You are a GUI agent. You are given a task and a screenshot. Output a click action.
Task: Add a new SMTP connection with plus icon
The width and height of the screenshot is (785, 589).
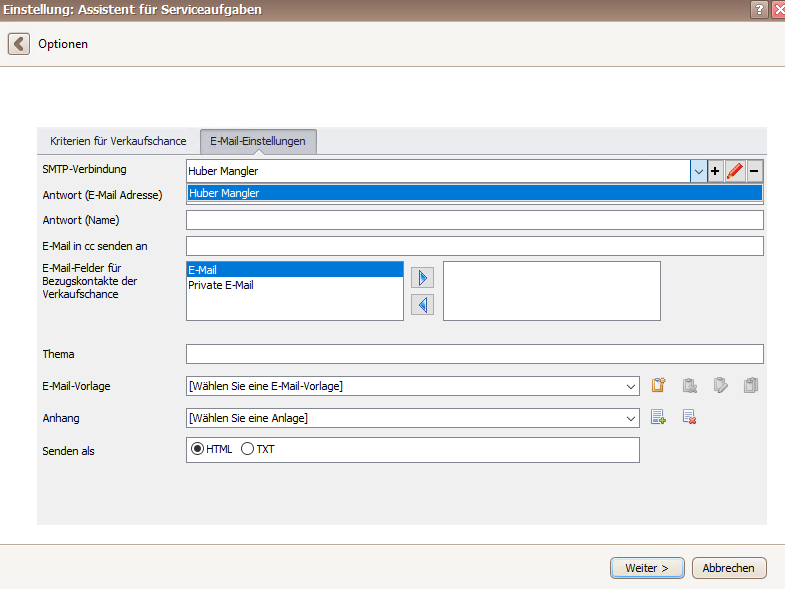(715, 171)
